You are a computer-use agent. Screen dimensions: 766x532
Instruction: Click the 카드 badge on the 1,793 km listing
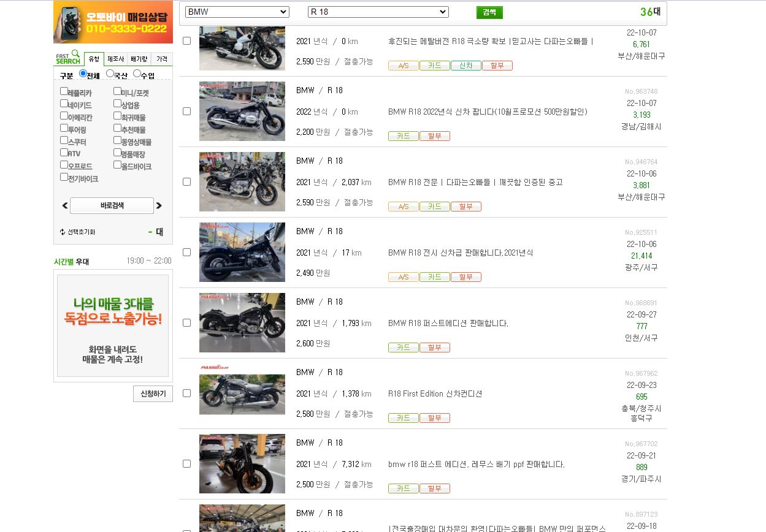coord(404,348)
